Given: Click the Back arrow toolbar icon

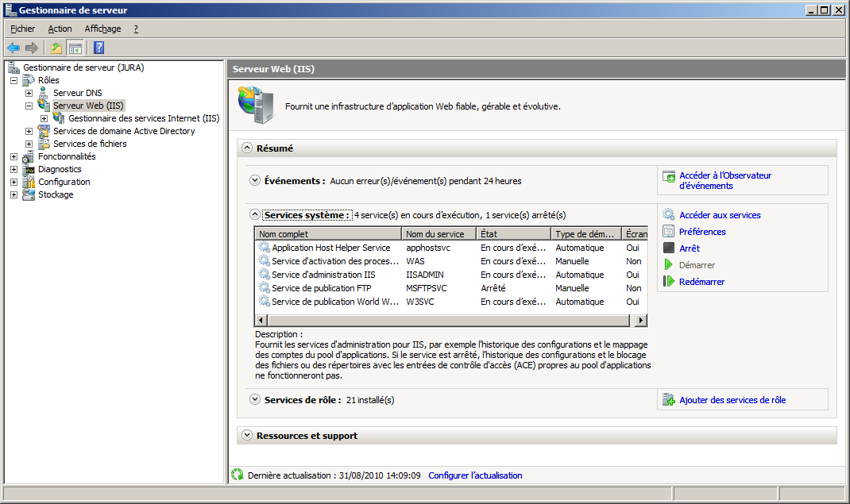Looking at the screenshot, I should [x=14, y=48].
